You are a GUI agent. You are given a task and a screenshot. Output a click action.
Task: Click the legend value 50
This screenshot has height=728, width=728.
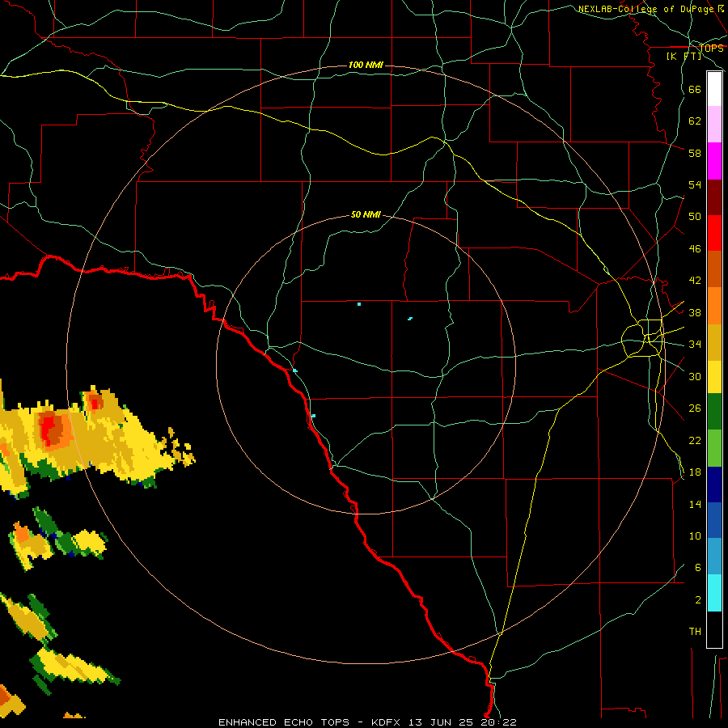point(695,217)
